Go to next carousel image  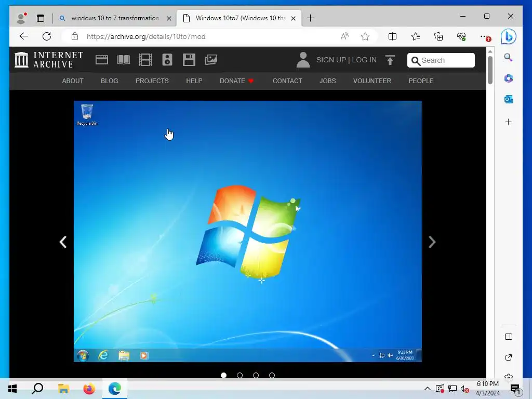[432, 242]
